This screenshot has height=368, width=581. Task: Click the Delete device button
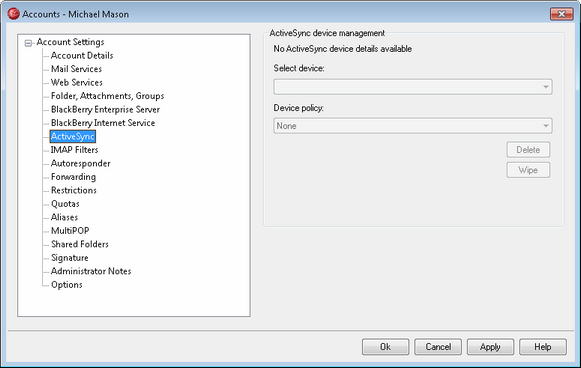(528, 150)
